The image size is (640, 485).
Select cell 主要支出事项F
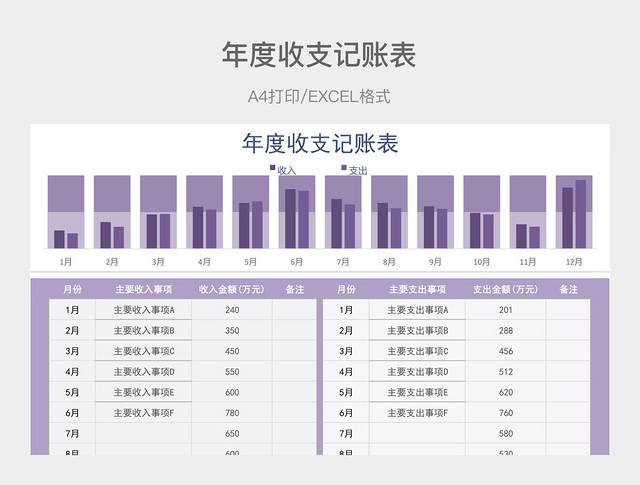tap(418, 413)
